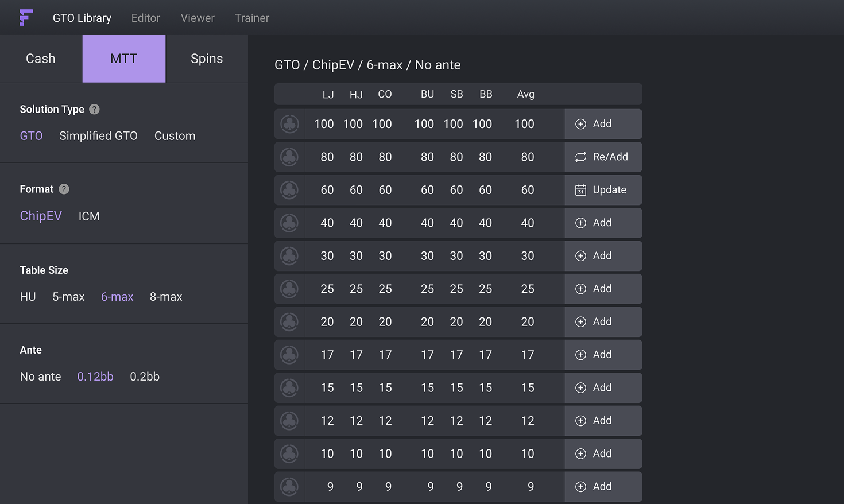Select the 8-max table size

click(166, 297)
